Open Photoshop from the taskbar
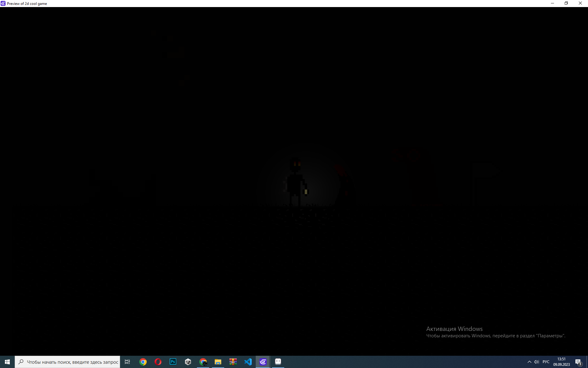Image resolution: width=588 pixels, height=368 pixels. 173,362
